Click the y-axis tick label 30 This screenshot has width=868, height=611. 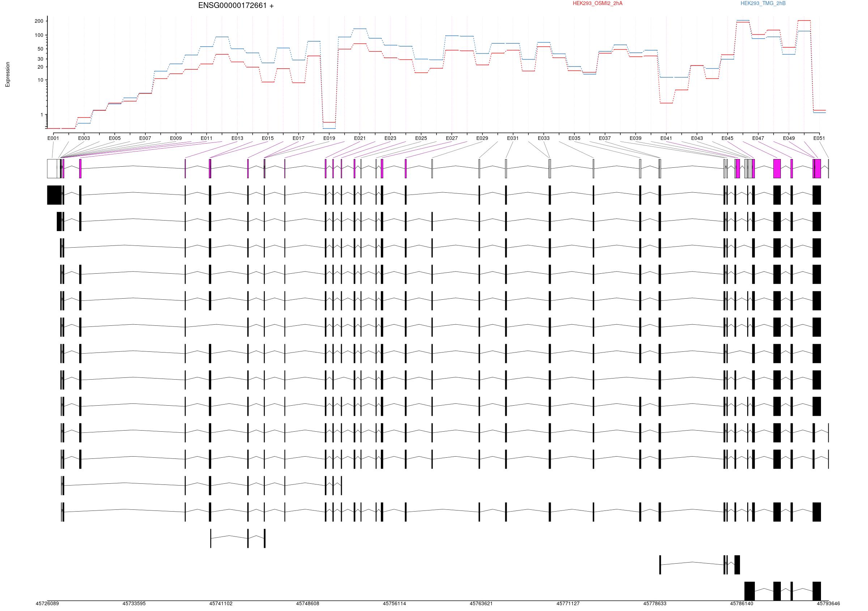coord(41,59)
